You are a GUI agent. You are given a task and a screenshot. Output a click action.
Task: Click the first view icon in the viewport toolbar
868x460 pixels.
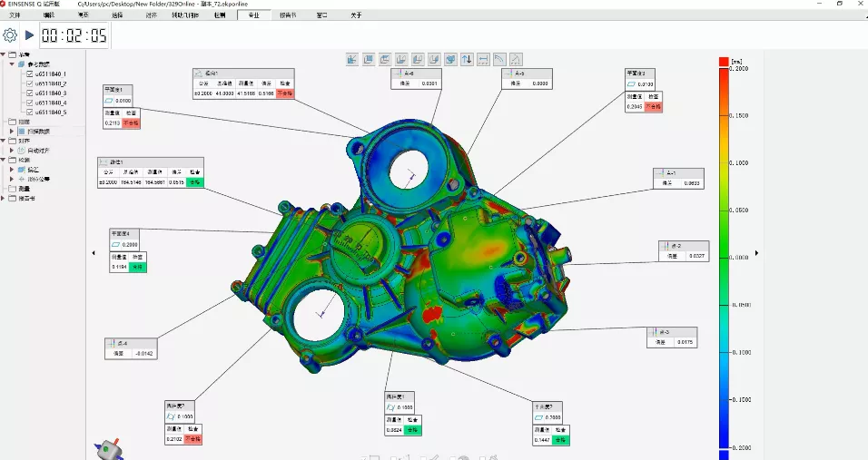click(x=352, y=59)
